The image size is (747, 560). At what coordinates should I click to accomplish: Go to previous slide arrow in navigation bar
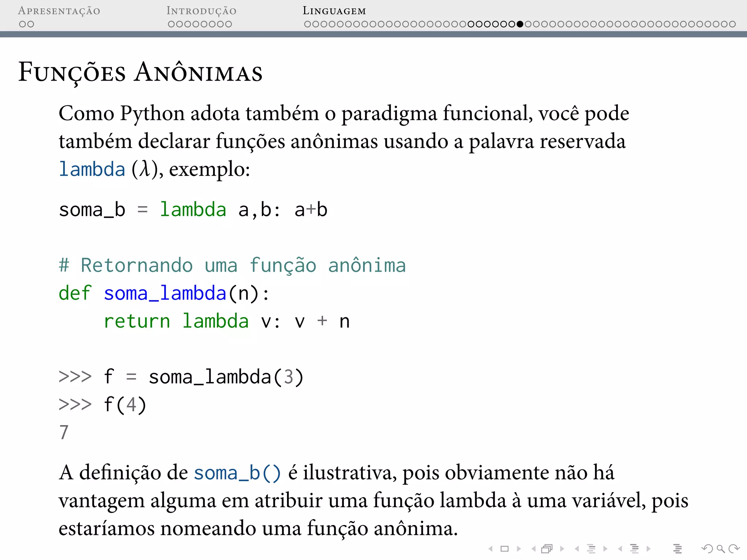click(x=491, y=549)
